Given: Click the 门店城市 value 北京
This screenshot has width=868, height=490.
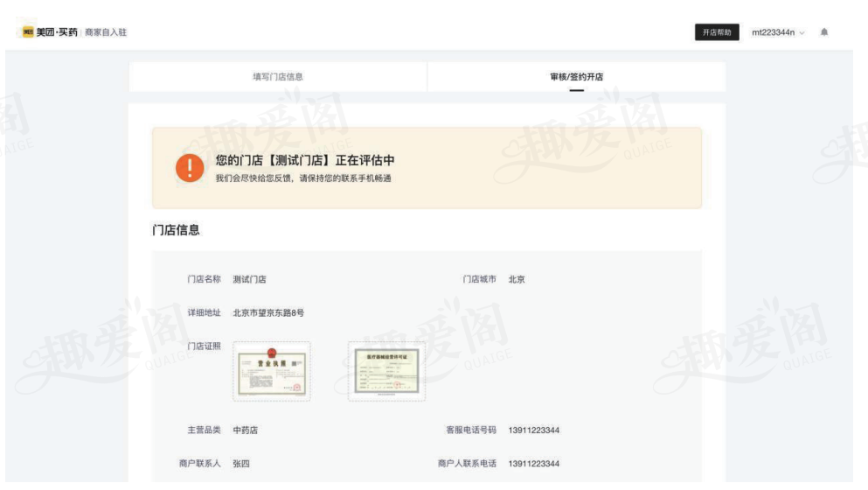Looking at the screenshot, I should pyautogui.click(x=517, y=280).
